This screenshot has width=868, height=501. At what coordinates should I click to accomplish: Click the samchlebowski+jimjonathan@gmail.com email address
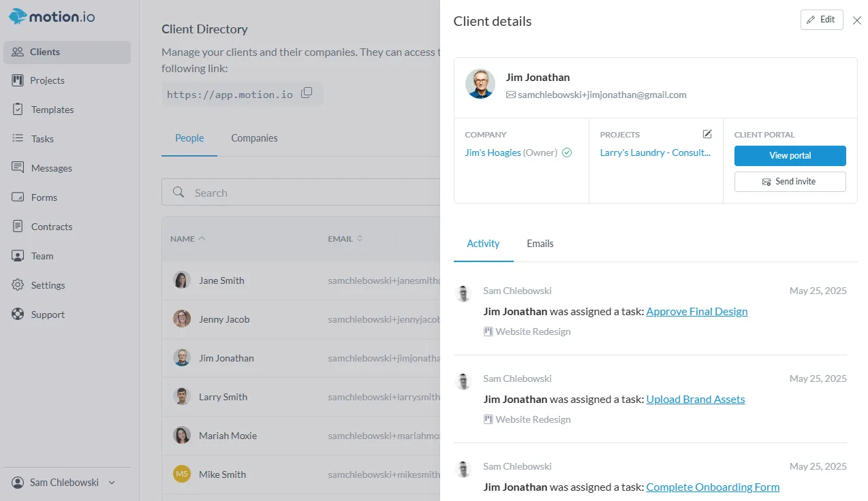point(602,95)
